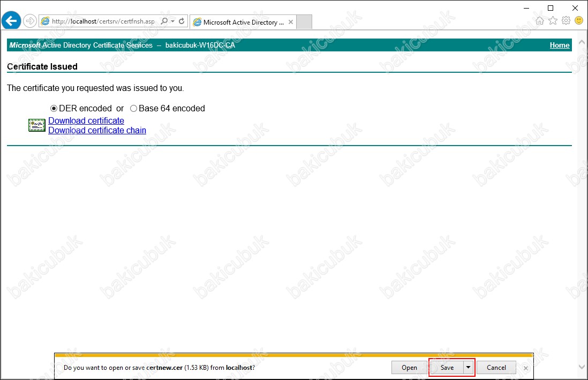Click the search magnifier in address bar
This screenshot has width=588, height=380.
164,21
